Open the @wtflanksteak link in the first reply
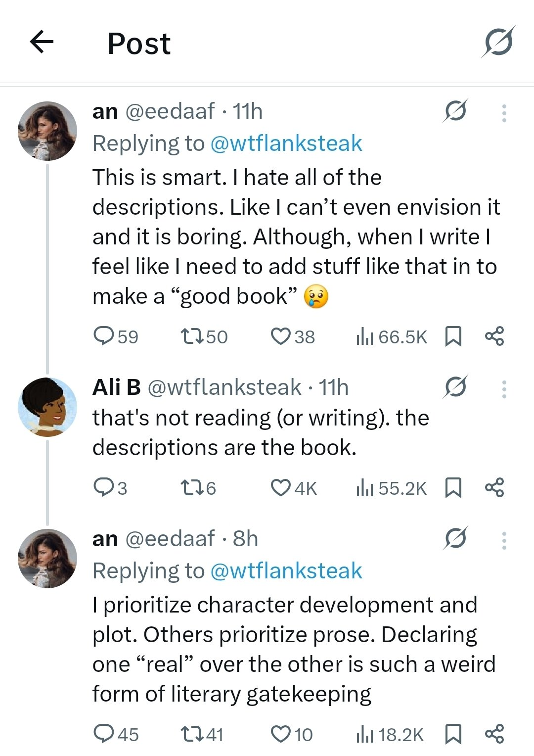The image size is (534, 756). (x=286, y=143)
